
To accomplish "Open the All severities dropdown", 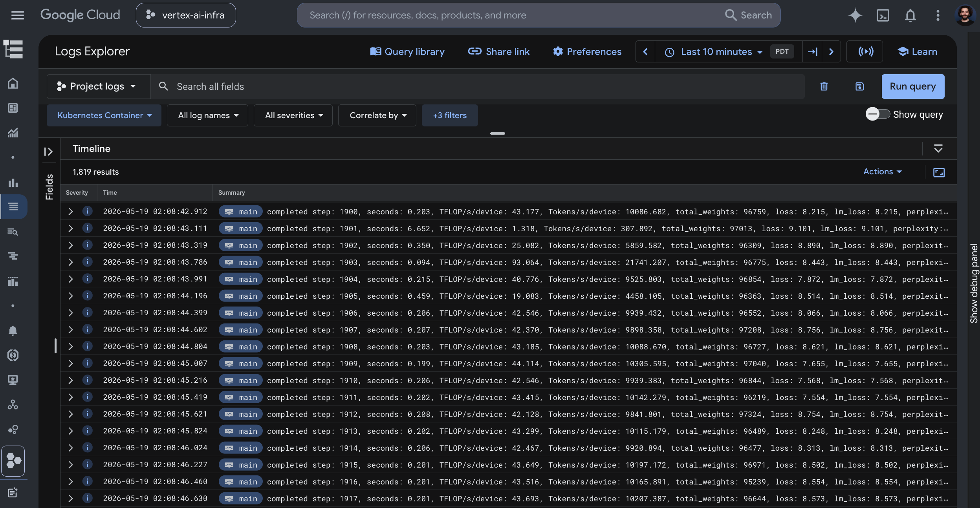I will point(293,115).
